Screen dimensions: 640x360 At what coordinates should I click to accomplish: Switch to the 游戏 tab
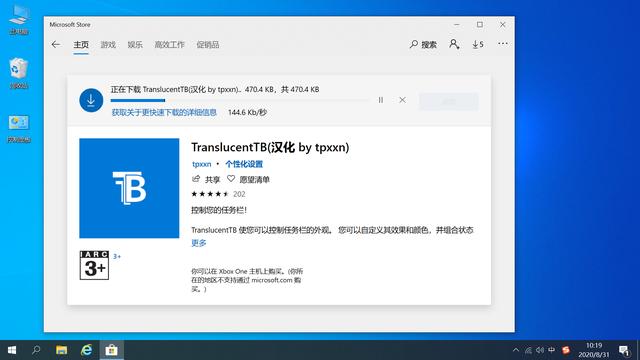coord(108,44)
